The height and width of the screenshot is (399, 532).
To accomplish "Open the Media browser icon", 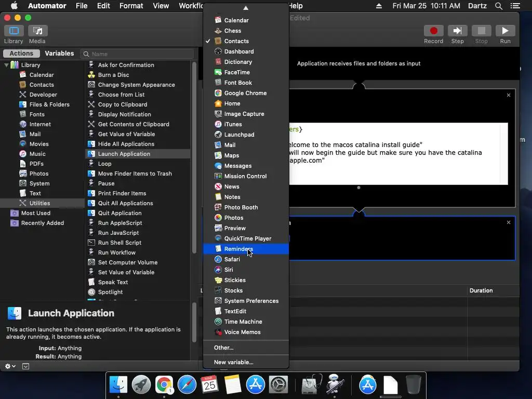I will 37,31.
